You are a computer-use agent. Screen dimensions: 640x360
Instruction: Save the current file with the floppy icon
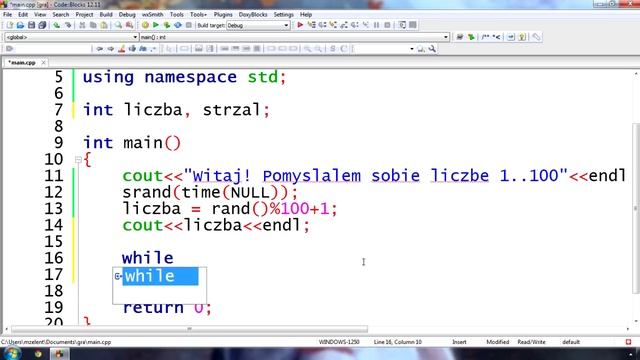point(31,25)
